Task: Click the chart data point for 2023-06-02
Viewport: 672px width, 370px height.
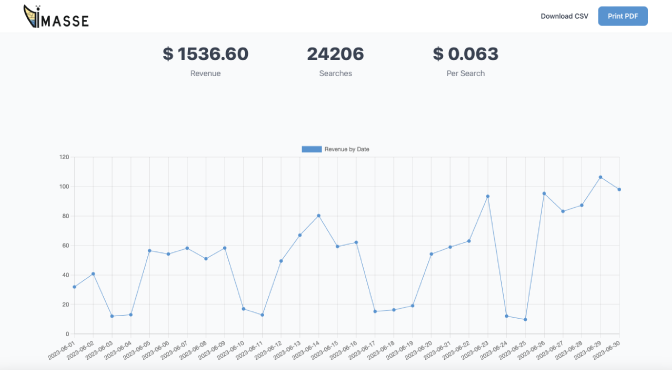Action: coord(93,274)
